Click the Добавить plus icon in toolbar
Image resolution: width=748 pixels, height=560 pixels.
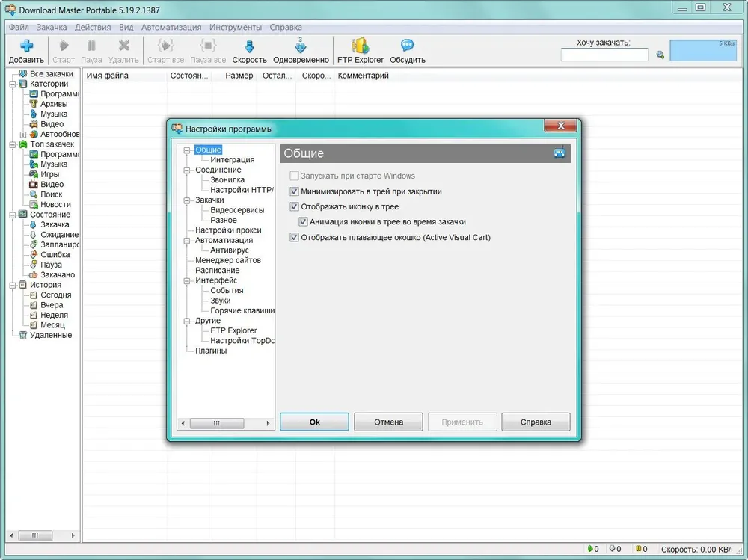(27, 46)
